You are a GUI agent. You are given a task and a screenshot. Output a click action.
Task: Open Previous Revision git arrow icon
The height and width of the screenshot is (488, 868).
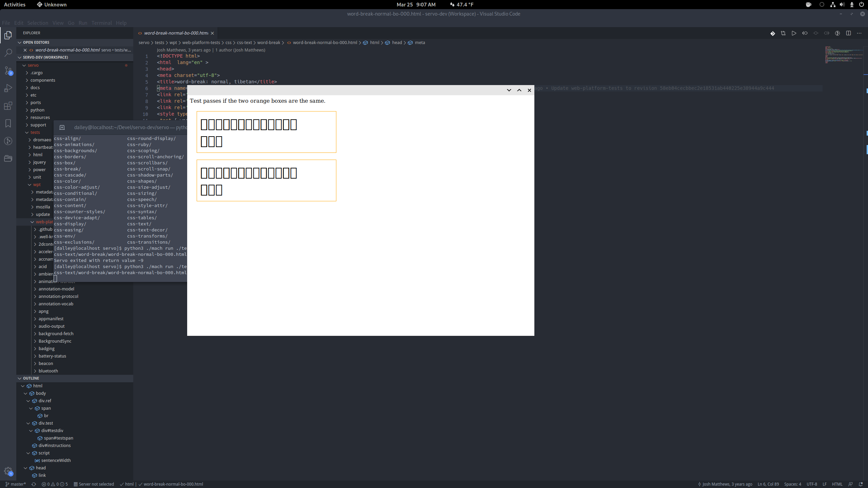[x=805, y=33]
